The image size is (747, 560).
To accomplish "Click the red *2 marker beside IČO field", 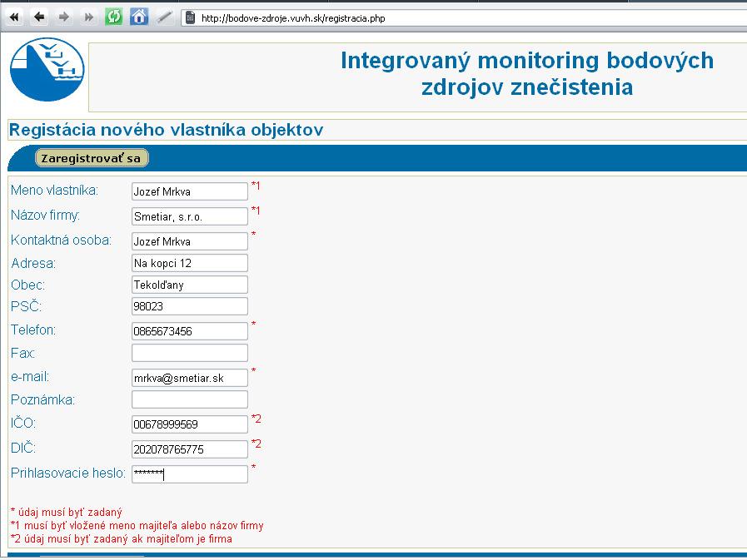I will click(256, 419).
